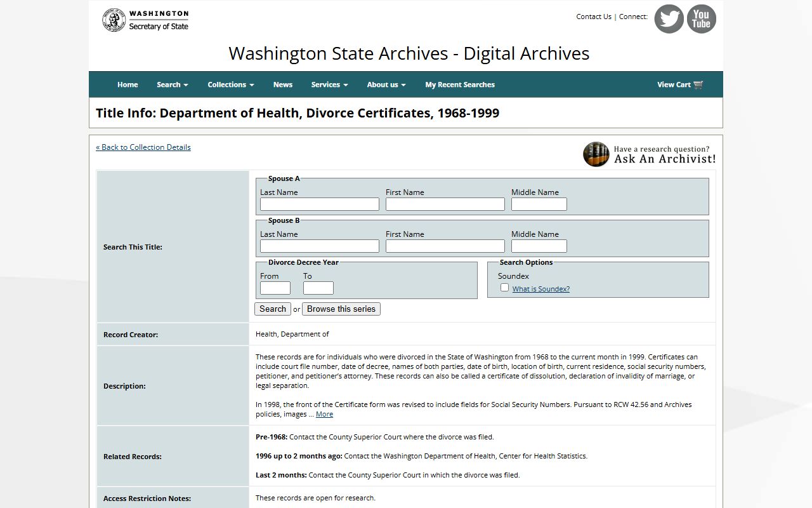Image resolution: width=812 pixels, height=508 pixels.
Task: Enable the Soundex checkbox
Action: tap(504, 288)
